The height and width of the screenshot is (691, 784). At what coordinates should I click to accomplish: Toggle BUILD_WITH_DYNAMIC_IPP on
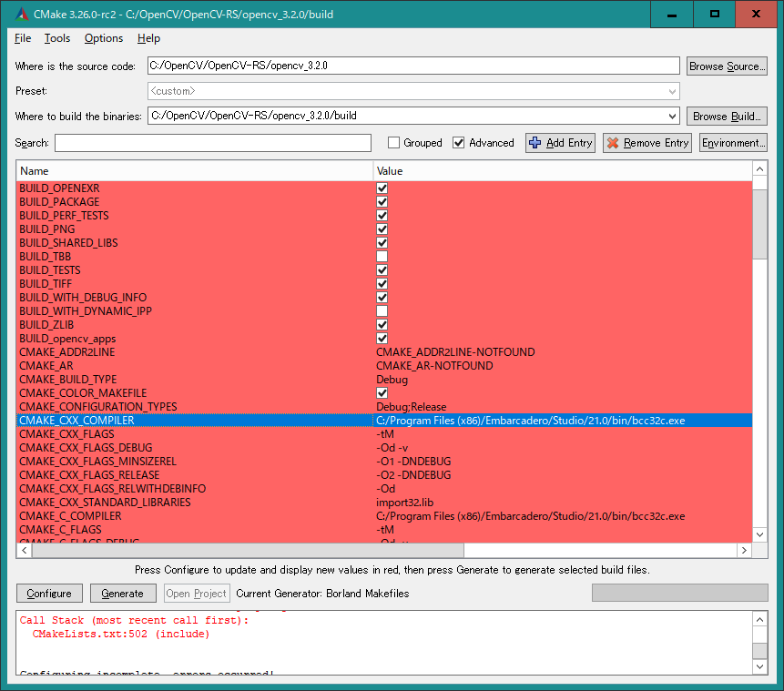pyautogui.click(x=381, y=310)
